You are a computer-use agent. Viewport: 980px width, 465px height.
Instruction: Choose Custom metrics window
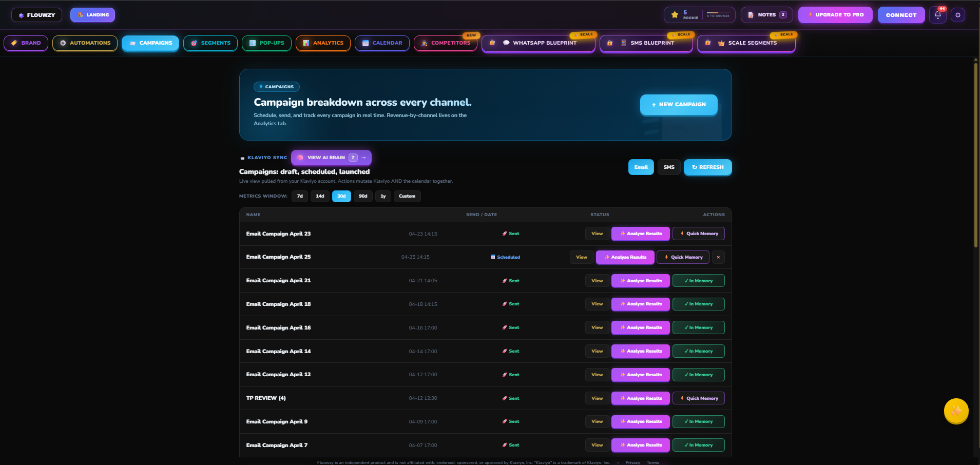click(407, 196)
